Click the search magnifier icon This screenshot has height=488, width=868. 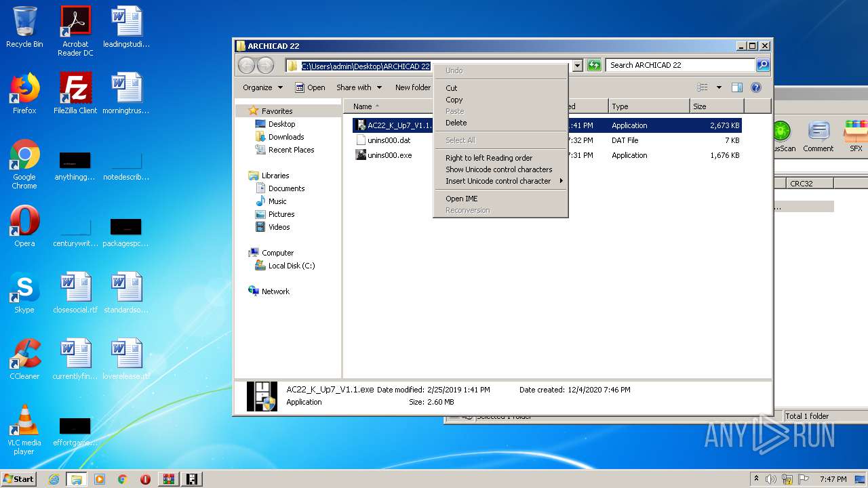tap(763, 65)
